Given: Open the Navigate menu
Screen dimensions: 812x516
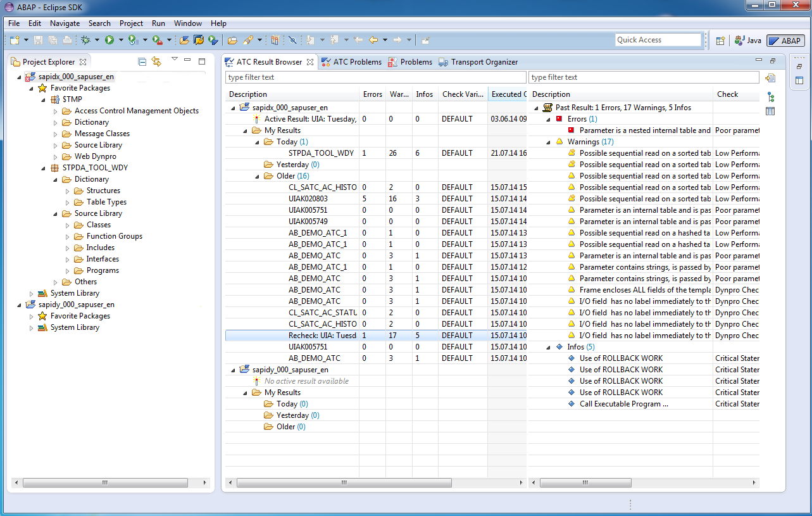Looking at the screenshot, I should click(65, 23).
